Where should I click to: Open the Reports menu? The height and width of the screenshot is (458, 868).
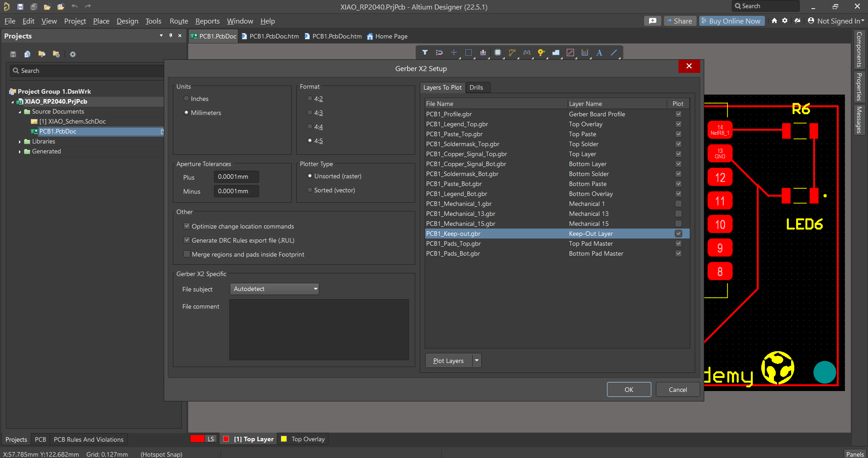pos(207,21)
